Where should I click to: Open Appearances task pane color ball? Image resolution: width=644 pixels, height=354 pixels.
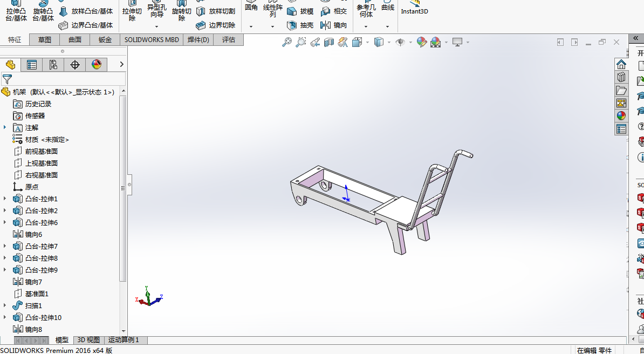[621, 116]
